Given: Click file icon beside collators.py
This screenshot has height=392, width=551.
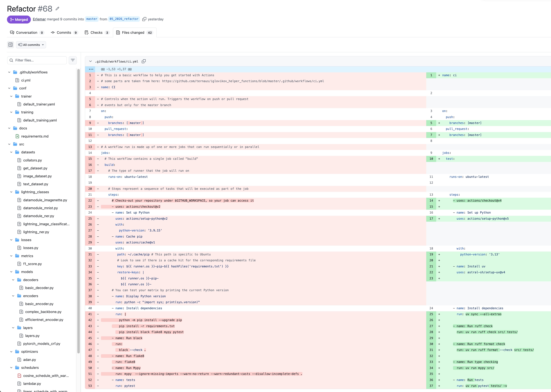Looking at the screenshot, I should (x=19, y=160).
